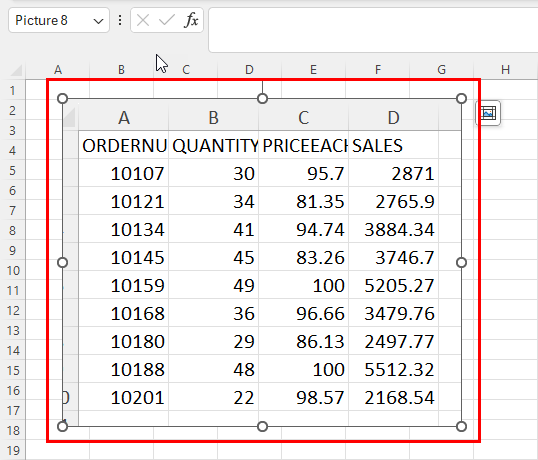538x460 pixels.
Task: Click sales value 3746.7
Action: 405,258
